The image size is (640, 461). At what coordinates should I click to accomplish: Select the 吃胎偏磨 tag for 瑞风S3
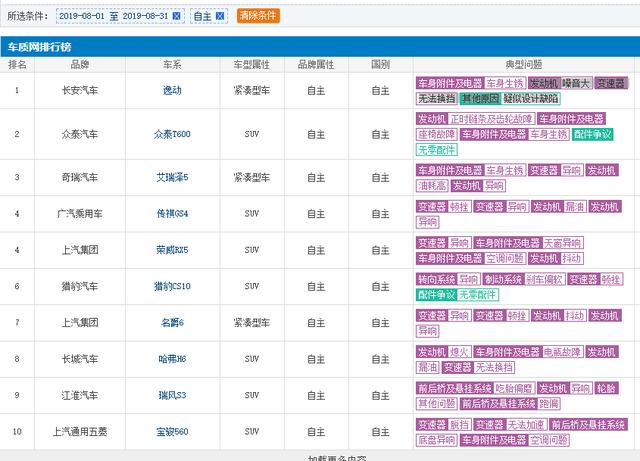[x=514, y=388]
